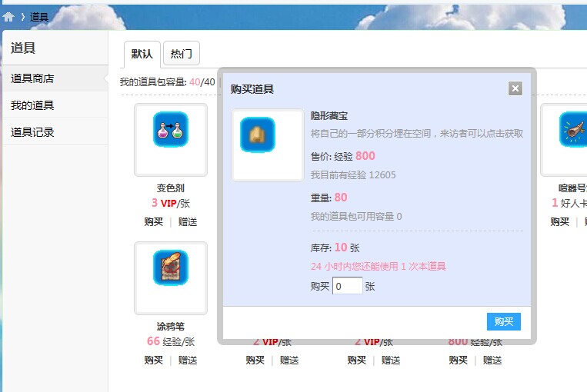Click the home icon in breadcrumb

click(8, 17)
